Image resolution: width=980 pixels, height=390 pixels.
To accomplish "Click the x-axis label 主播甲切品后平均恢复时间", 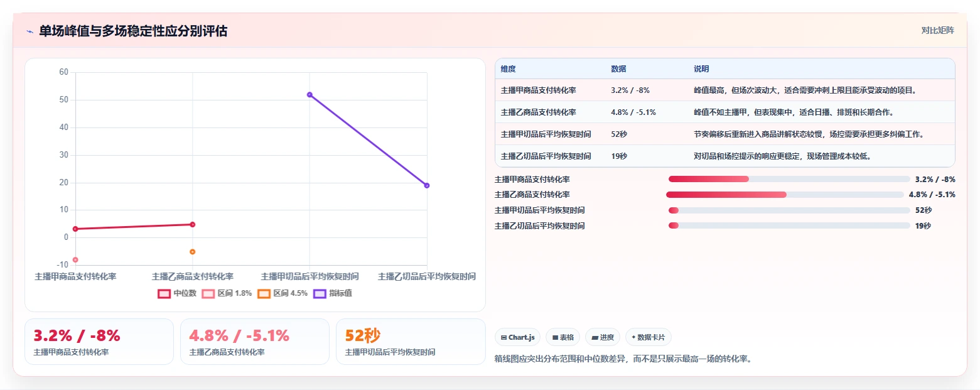I will 310,276.
